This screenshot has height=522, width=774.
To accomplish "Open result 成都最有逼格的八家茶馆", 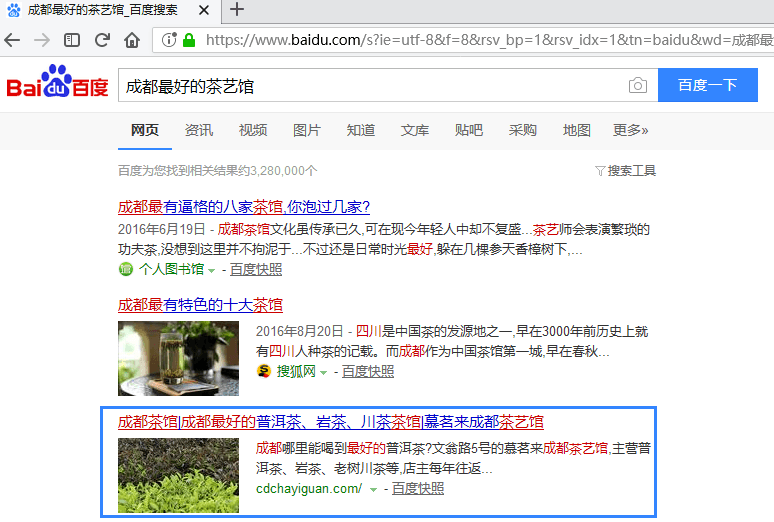I will [244, 206].
